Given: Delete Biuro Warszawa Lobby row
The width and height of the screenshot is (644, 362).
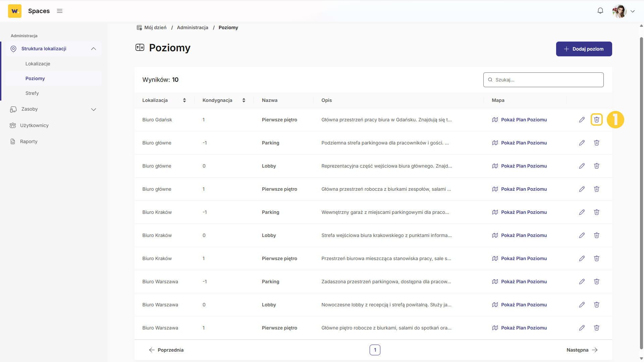Looking at the screenshot, I should tap(597, 305).
